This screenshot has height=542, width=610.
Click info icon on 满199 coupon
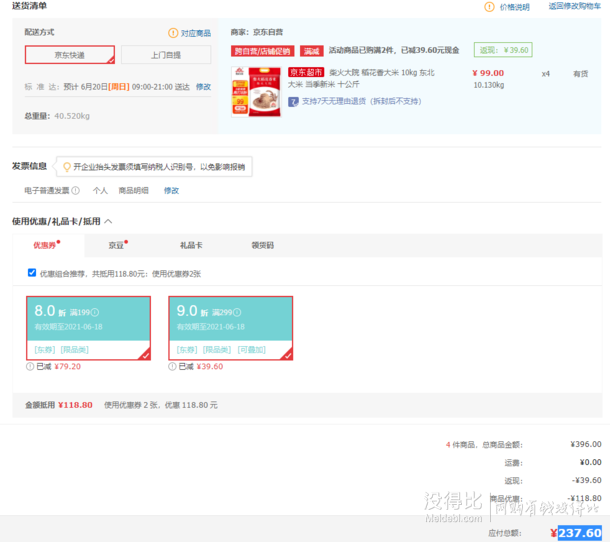pyautogui.click(x=96, y=313)
